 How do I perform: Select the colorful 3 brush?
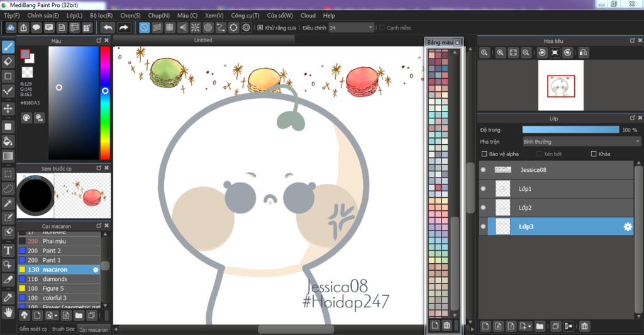click(58, 298)
